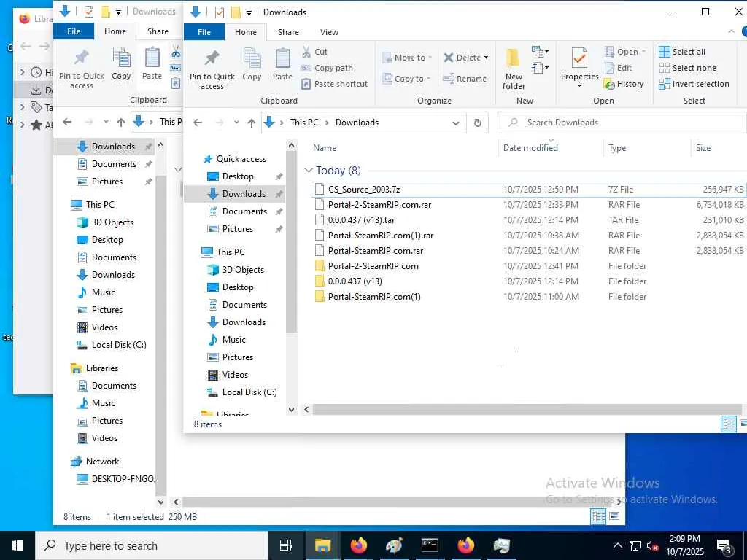Open the Copy to dropdown

click(x=407, y=79)
